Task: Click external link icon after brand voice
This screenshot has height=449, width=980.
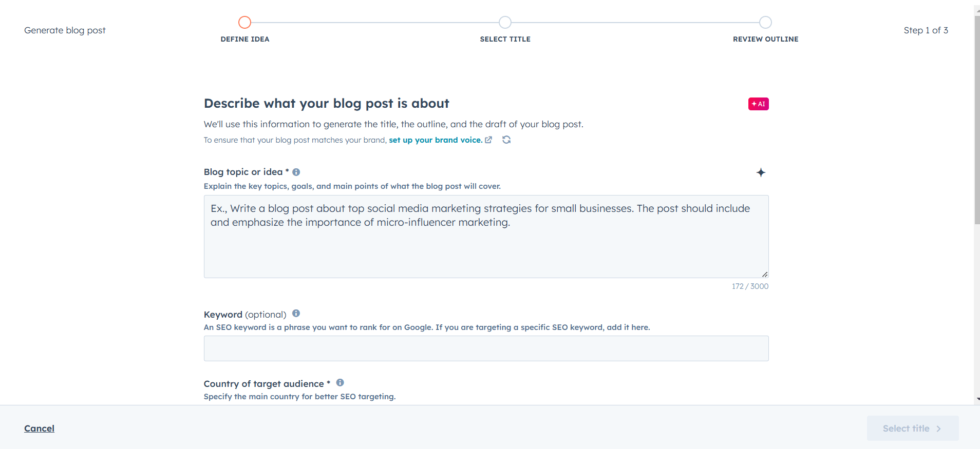Action: click(488, 140)
